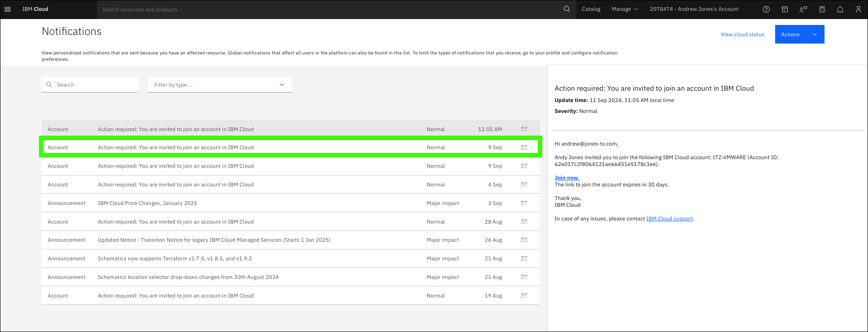This screenshot has height=332, width=868.
Task: Open the notifications bell icon
Action: tap(840, 9)
